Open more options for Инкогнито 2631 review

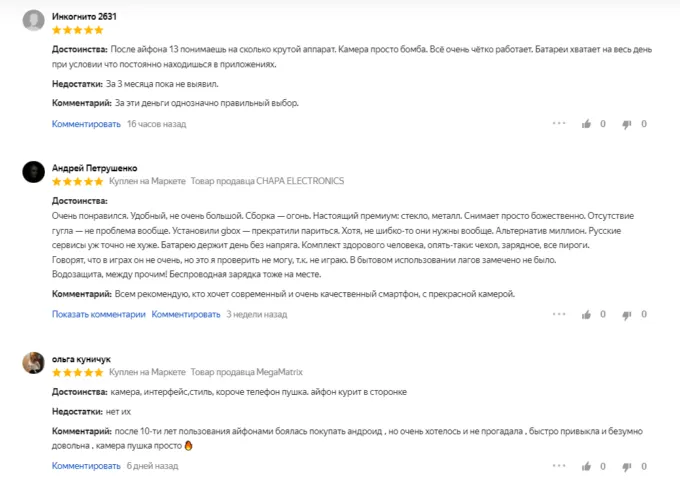pos(558,124)
